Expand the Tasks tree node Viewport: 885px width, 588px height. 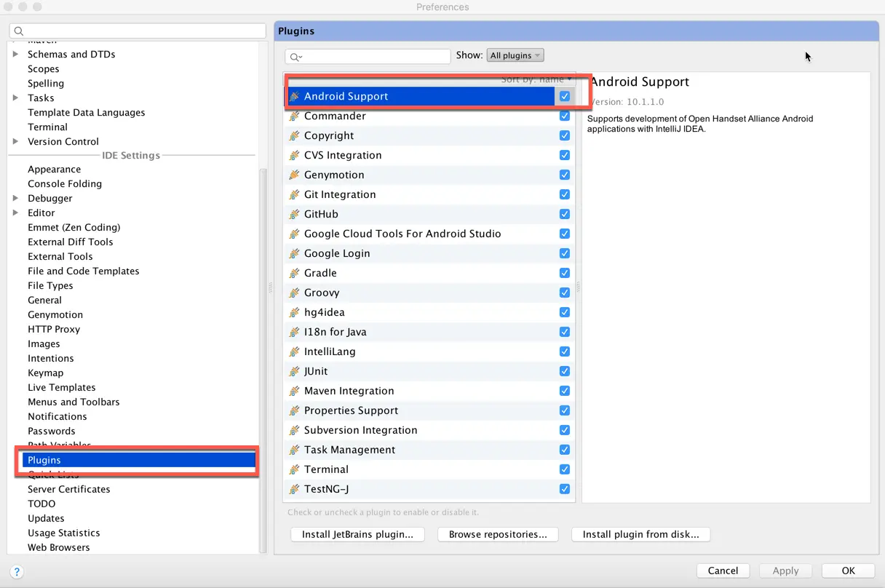coord(15,98)
